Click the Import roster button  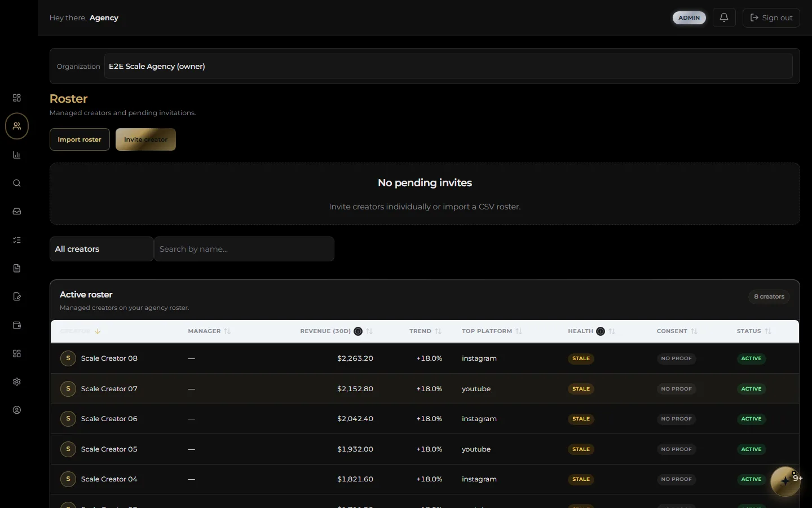coord(80,139)
